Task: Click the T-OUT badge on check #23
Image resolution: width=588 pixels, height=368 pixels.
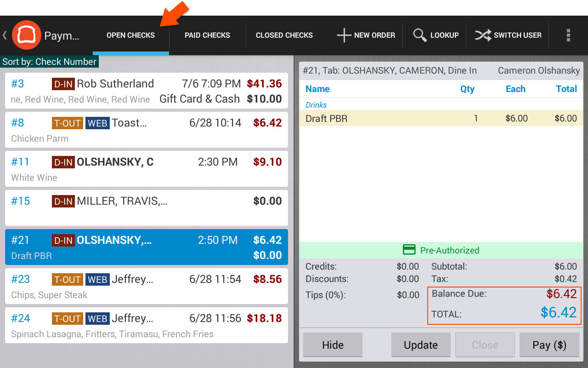Action: click(67, 279)
